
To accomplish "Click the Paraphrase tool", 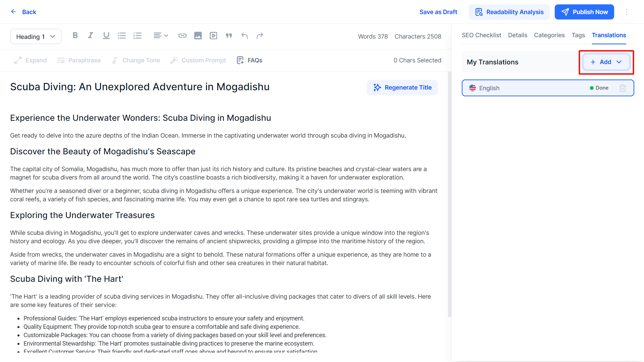I will tap(79, 60).
